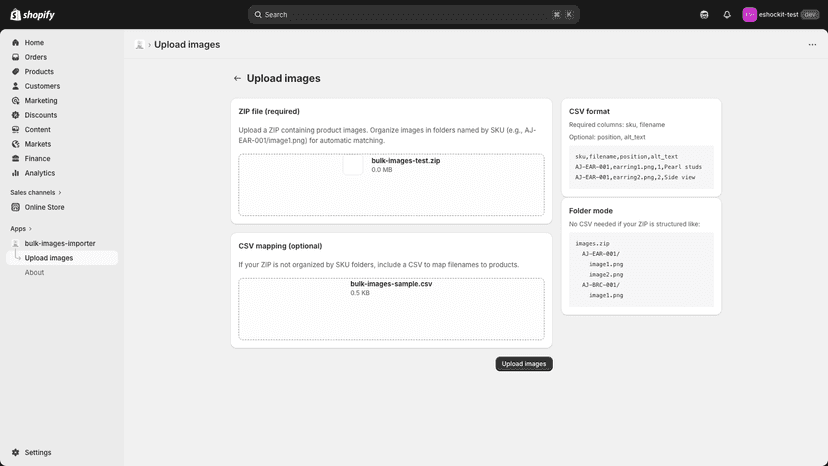This screenshot has height=466, width=828.
Task: Click the Shopify logo
Action: point(32,14)
